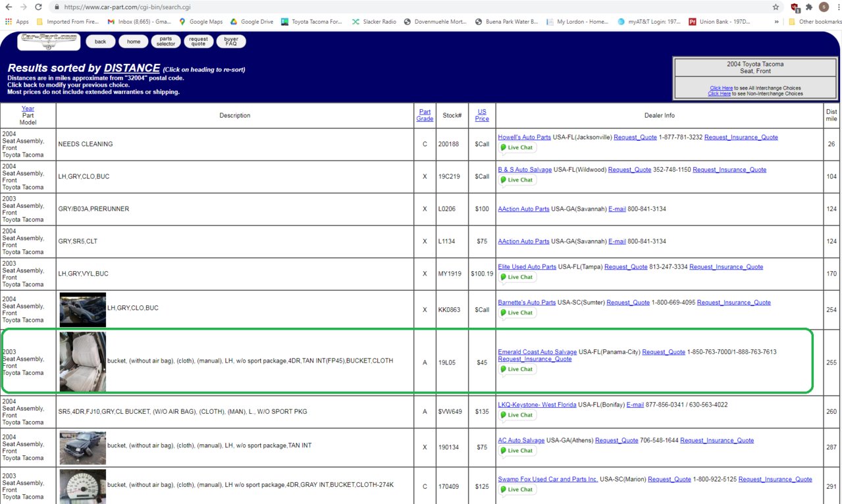Open AAction Auto Parts link for stock L0206
Image resolution: width=842 pixels, height=504 pixels.
tap(523, 209)
